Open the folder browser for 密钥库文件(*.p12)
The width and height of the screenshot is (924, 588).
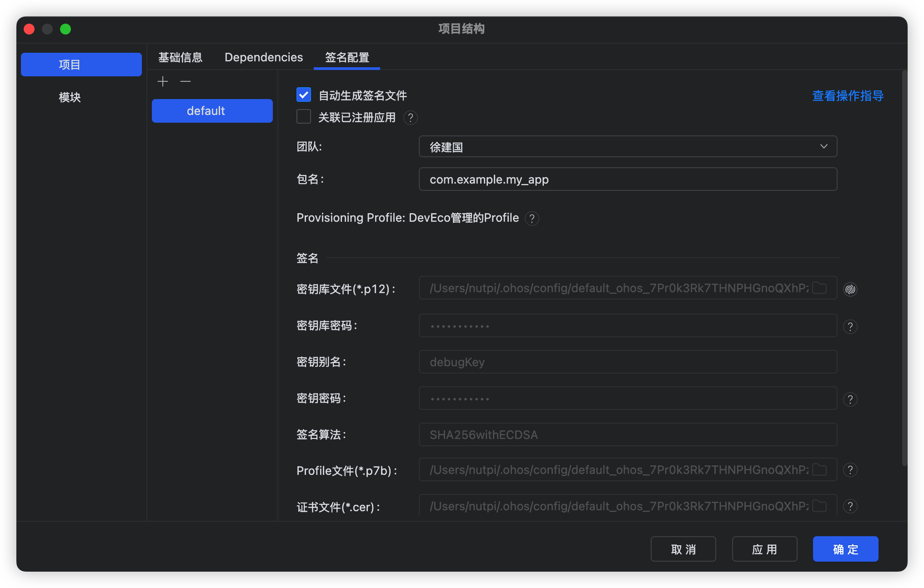(x=819, y=288)
